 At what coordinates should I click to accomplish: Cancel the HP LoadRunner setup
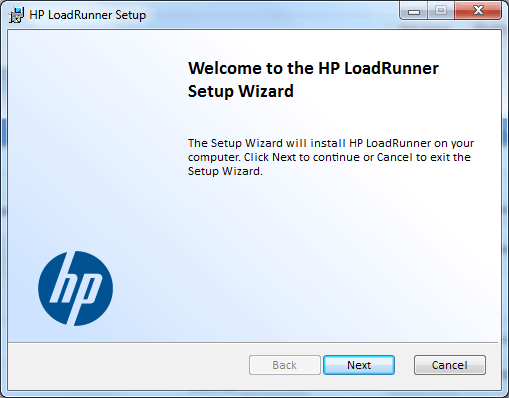coord(450,365)
